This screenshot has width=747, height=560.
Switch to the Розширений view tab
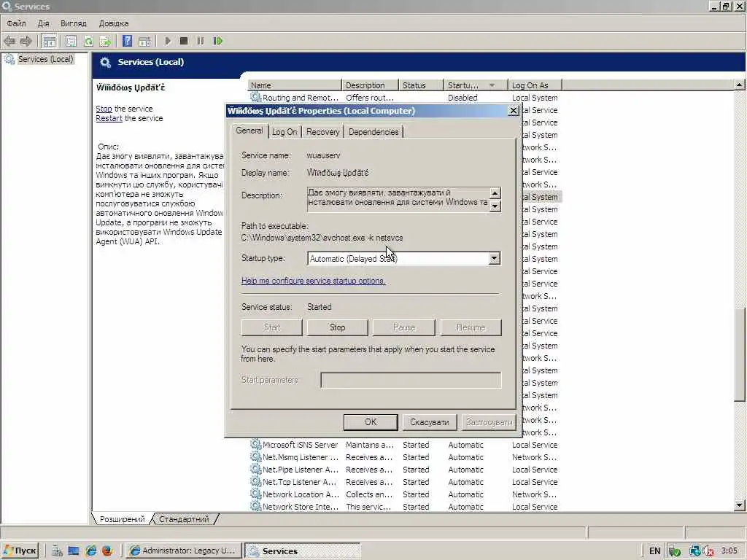(122, 519)
